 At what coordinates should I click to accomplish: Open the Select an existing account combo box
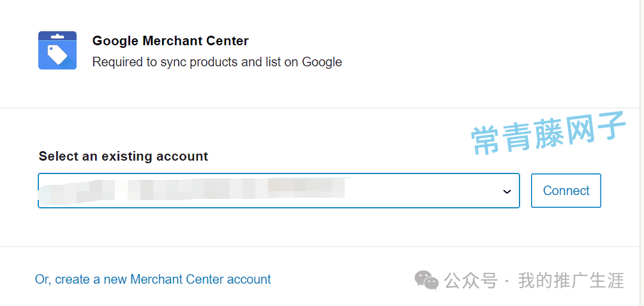[279, 191]
